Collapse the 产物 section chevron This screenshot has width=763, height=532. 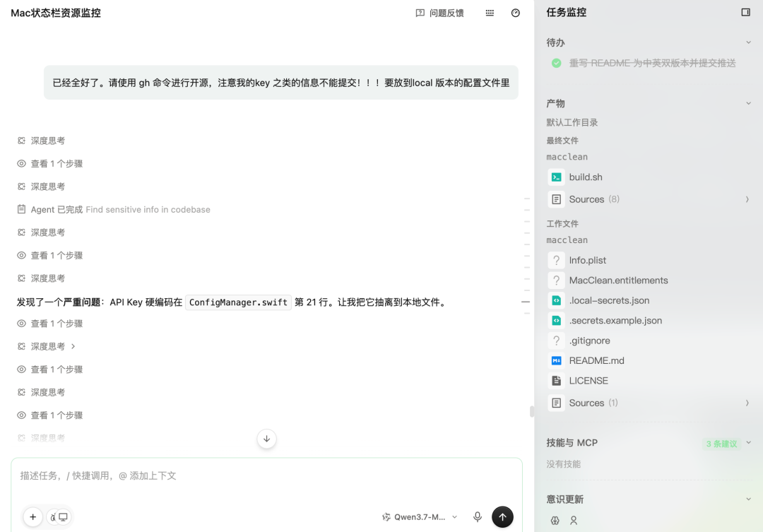click(x=748, y=103)
